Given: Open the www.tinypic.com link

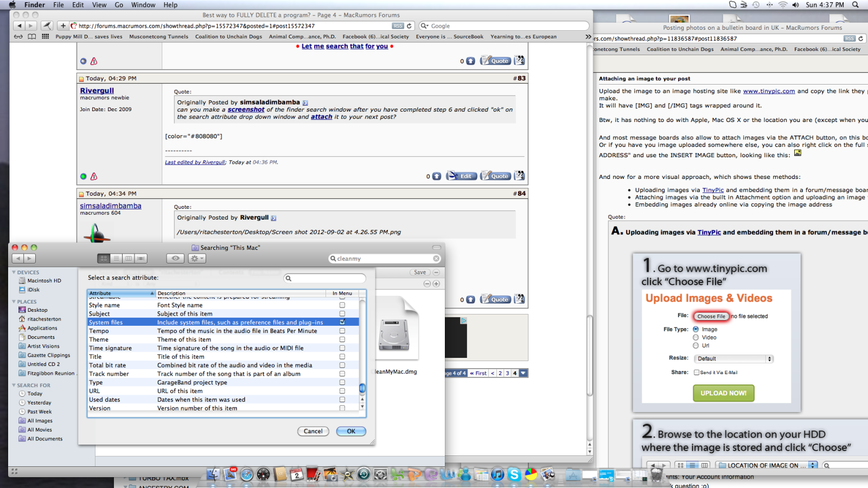Looking at the screenshot, I should tap(769, 91).
